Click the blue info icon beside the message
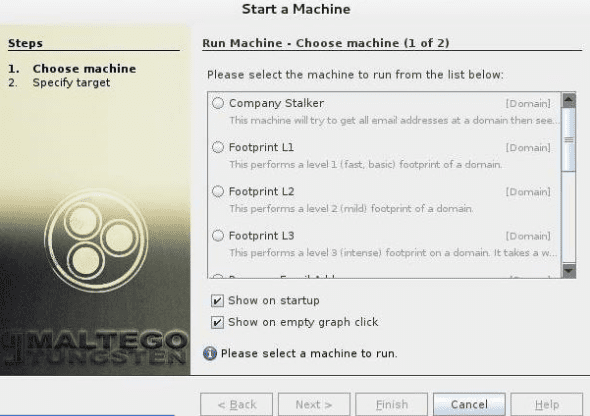590x416 pixels. coord(210,353)
